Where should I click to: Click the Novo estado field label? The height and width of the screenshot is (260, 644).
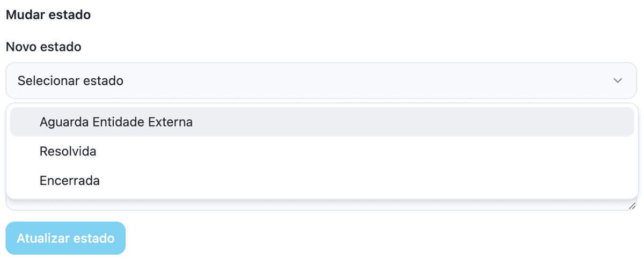click(x=43, y=47)
